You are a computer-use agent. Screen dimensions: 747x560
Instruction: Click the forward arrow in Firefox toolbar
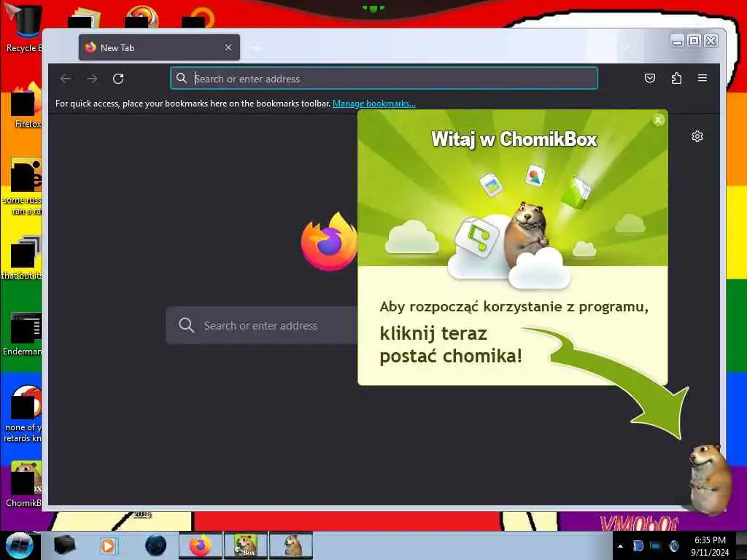92,79
